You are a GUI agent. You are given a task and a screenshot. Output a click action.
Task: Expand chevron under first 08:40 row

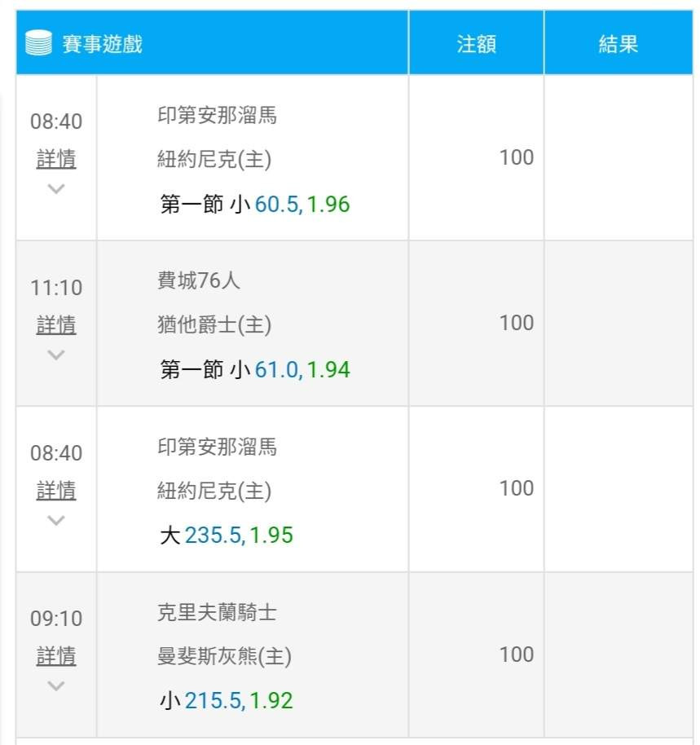coord(56,189)
